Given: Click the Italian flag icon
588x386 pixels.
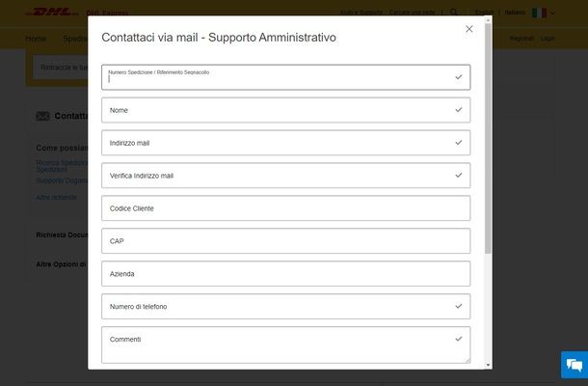Looking at the screenshot, I should [539, 13].
